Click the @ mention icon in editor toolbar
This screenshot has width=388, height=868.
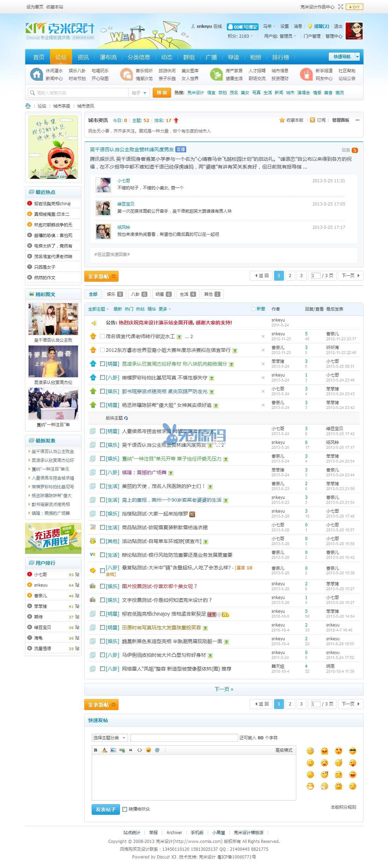tap(157, 750)
